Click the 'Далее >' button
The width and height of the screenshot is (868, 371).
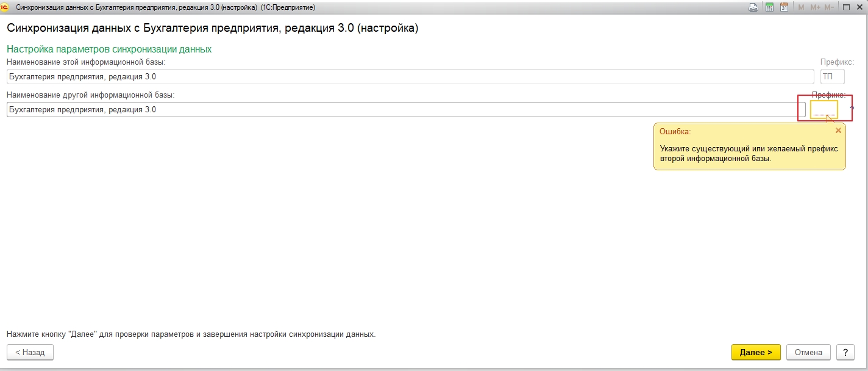[x=756, y=352]
